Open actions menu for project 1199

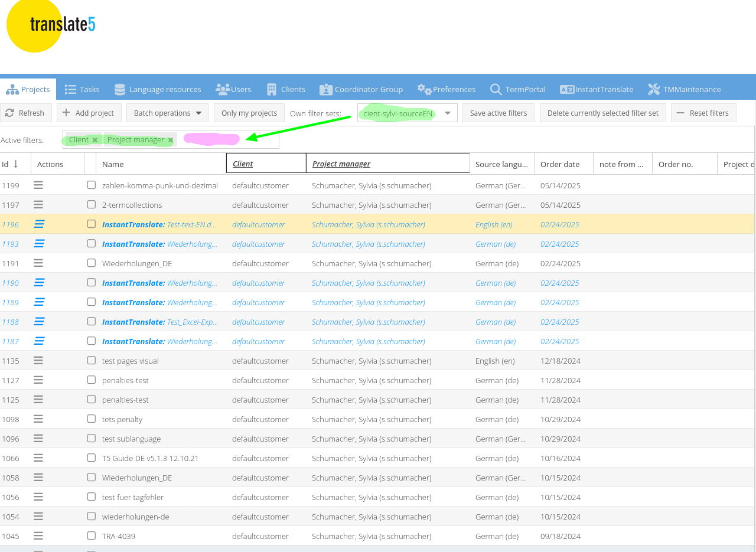(38, 185)
